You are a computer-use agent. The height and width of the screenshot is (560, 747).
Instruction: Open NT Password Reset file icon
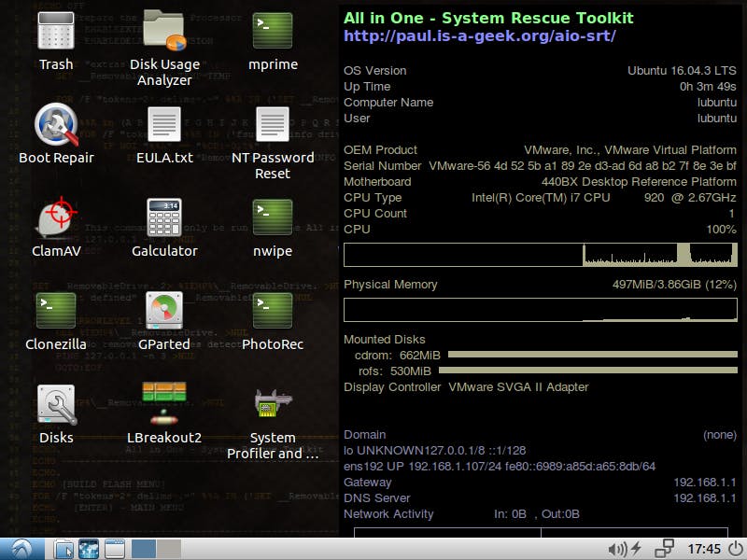click(273, 124)
